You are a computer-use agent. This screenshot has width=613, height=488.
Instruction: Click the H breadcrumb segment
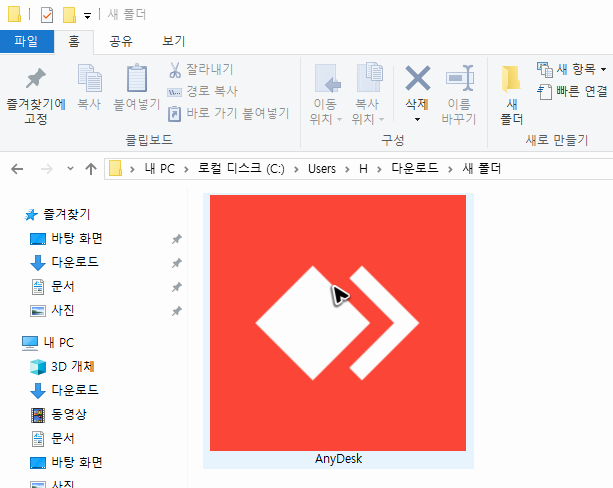coord(363,169)
